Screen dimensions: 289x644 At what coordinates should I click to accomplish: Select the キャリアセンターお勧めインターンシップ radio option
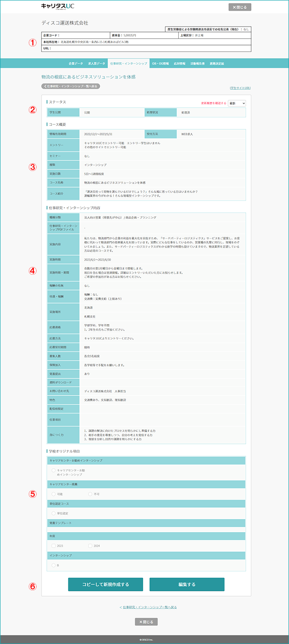(x=54, y=470)
